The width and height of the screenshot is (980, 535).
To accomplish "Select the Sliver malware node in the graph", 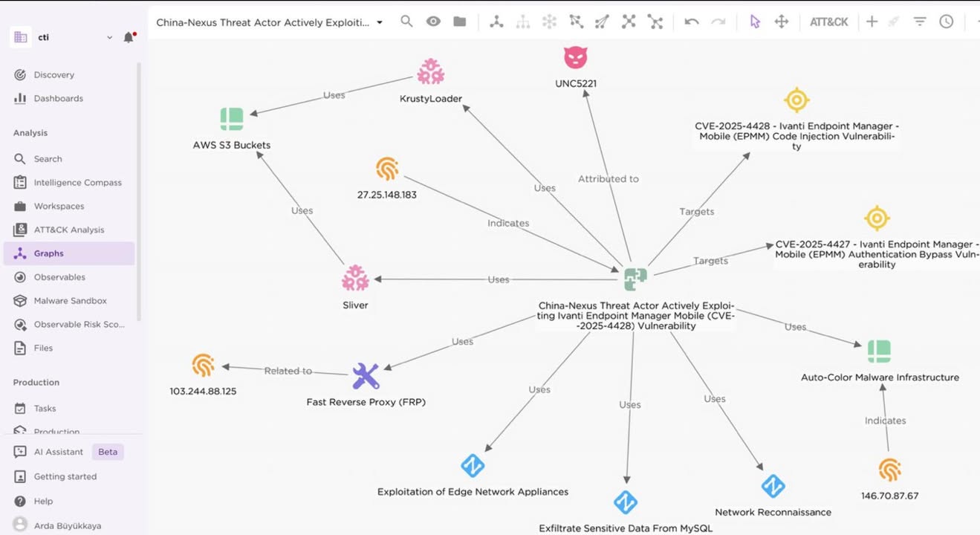I will point(354,279).
